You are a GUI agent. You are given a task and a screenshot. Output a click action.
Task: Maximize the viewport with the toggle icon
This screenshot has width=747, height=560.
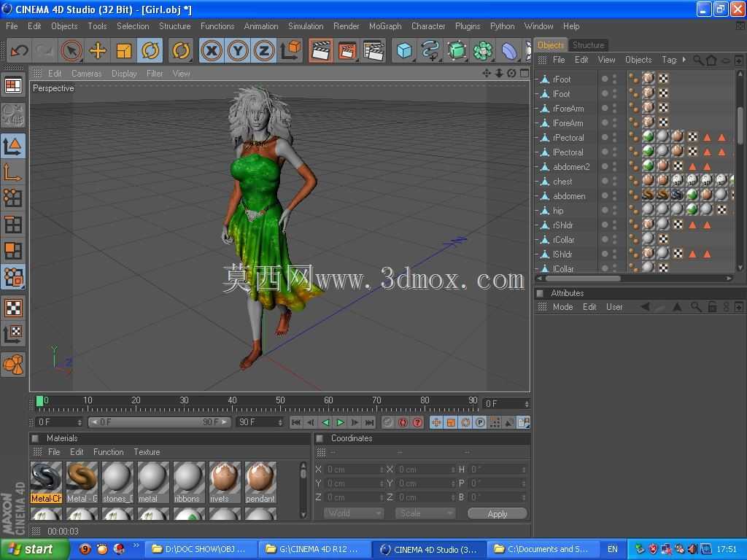point(524,74)
